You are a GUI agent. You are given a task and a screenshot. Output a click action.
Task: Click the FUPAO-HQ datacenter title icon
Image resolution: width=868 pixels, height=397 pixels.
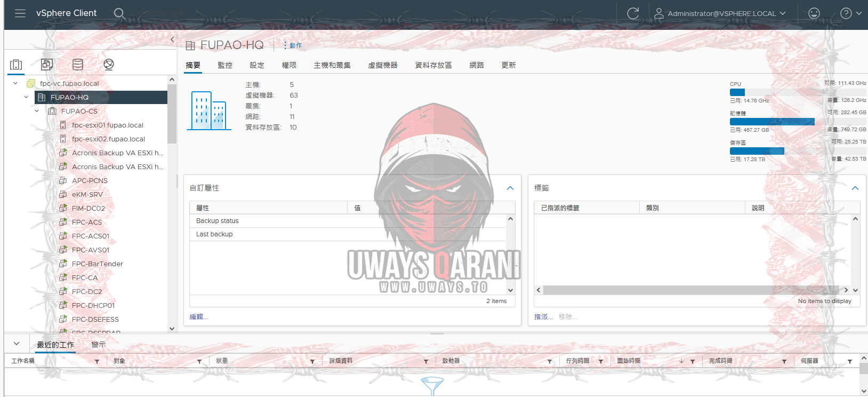click(190, 45)
